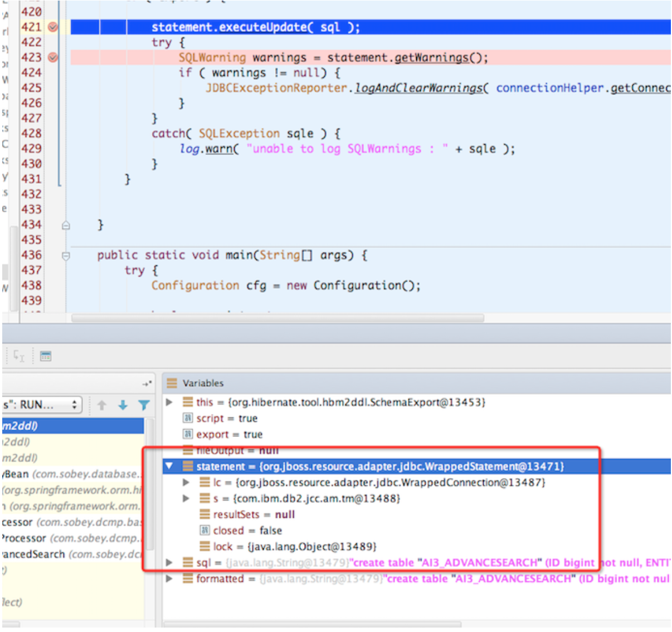672x632 pixels.
Task: Click the blue filter funnel icon in Frames
Action: coord(144,405)
